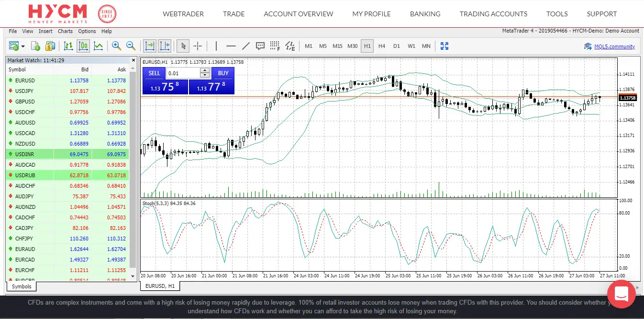Add a text label annotation tool

tap(260, 46)
